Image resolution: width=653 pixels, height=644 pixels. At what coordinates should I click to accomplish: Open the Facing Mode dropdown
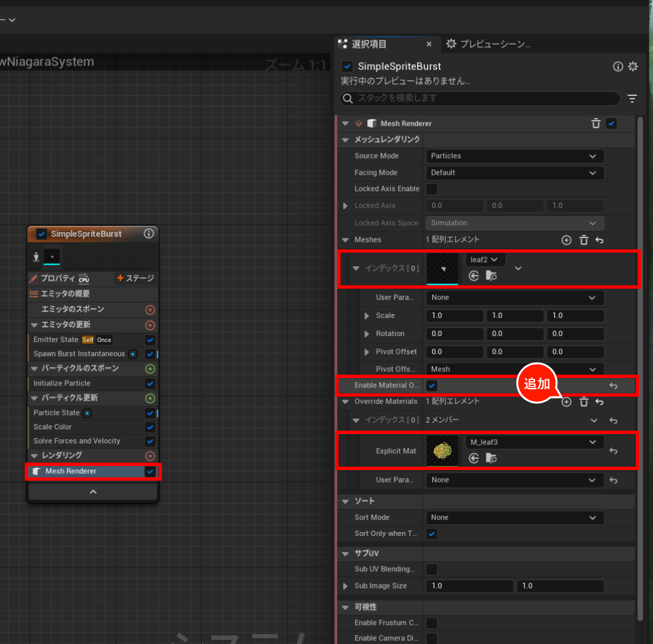pyautogui.click(x=514, y=172)
